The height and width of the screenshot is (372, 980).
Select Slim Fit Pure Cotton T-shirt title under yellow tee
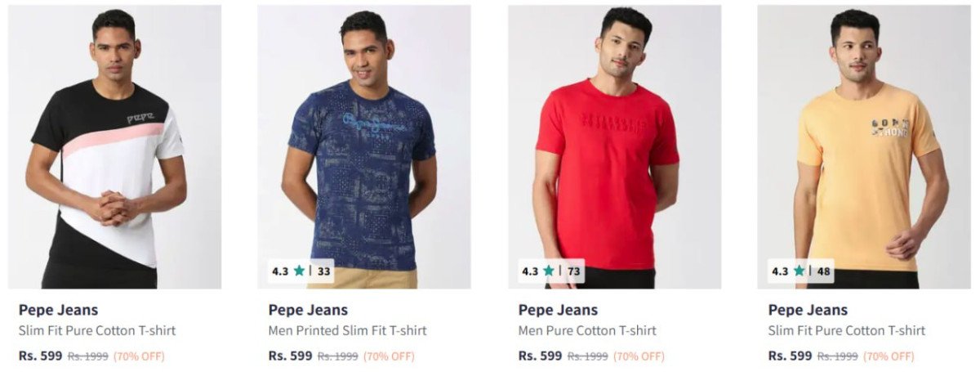click(847, 331)
